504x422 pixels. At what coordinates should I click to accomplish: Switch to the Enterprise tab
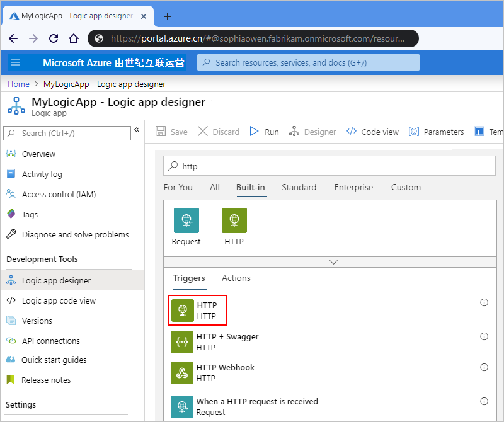point(353,187)
